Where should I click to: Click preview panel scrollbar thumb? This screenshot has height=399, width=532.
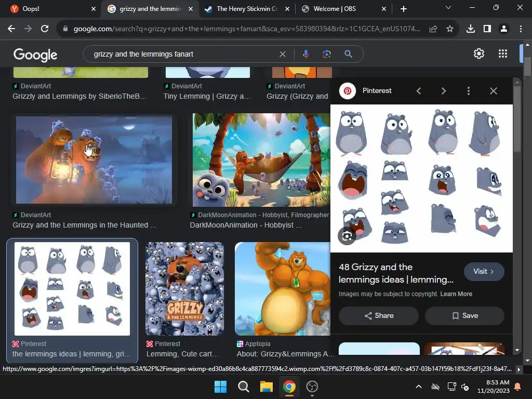[517, 119]
